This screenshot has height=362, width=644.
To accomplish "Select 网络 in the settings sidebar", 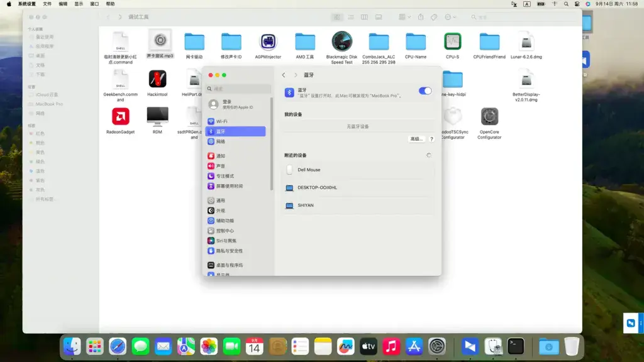I will [236, 141].
